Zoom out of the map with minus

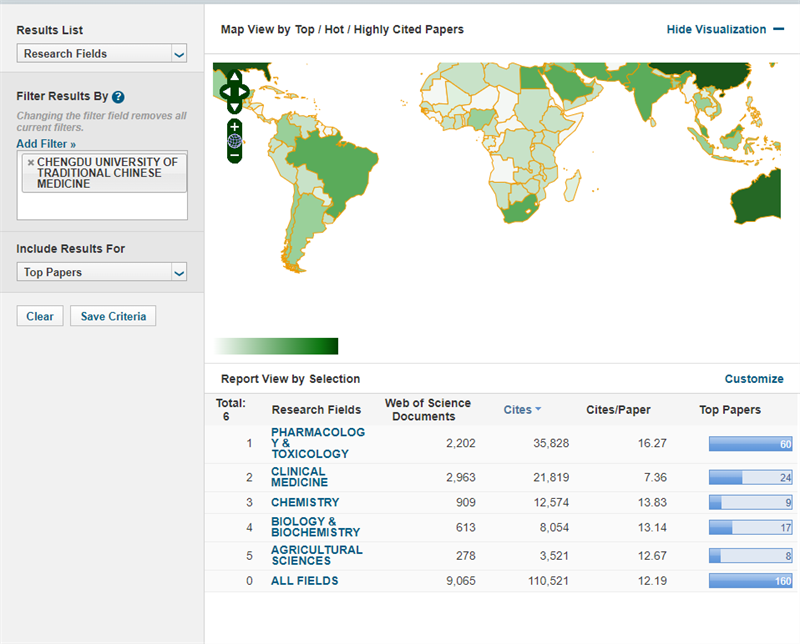point(234,155)
